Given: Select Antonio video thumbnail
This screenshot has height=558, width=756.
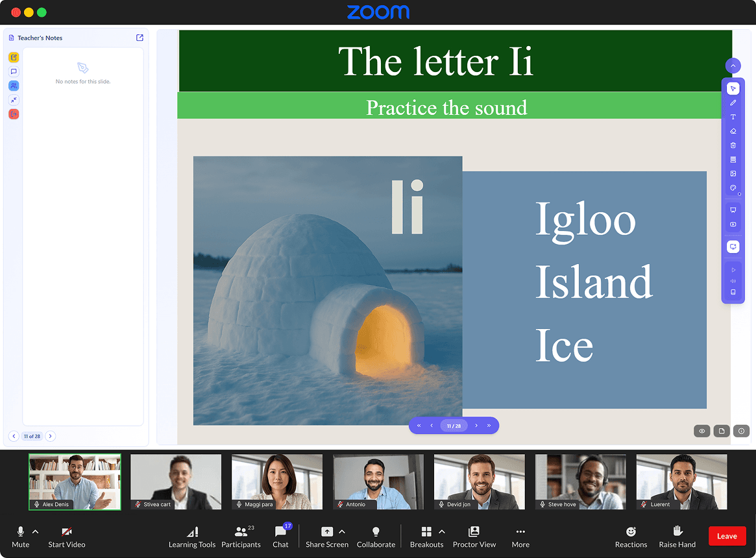Looking at the screenshot, I should pos(378,481).
